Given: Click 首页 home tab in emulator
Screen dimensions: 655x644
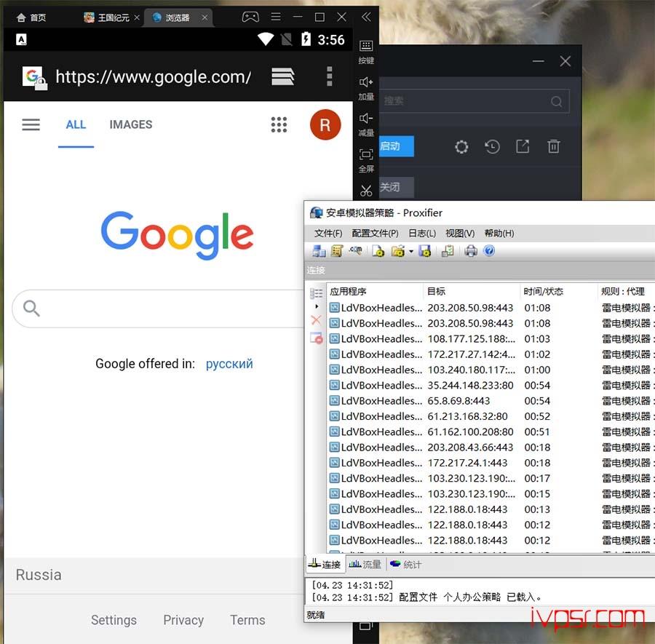Looking at the screenshot, I should pos(31,17).
